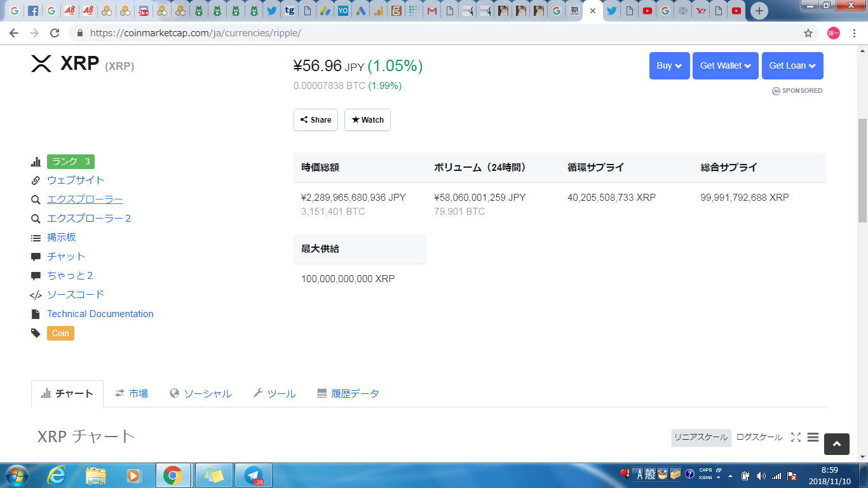Click the Share button
Viewport: 868px width, 488px height.
316,120
